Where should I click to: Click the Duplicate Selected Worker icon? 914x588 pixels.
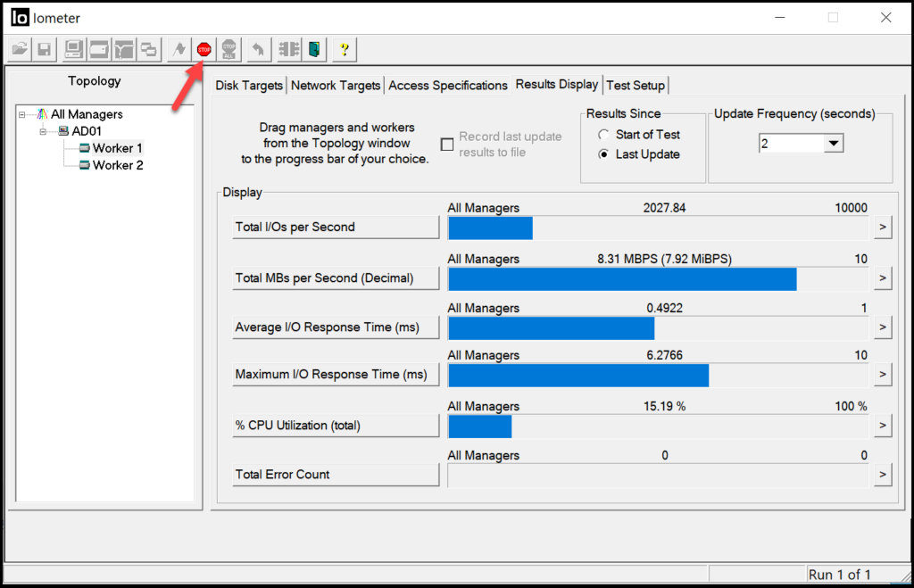[149, 49]
